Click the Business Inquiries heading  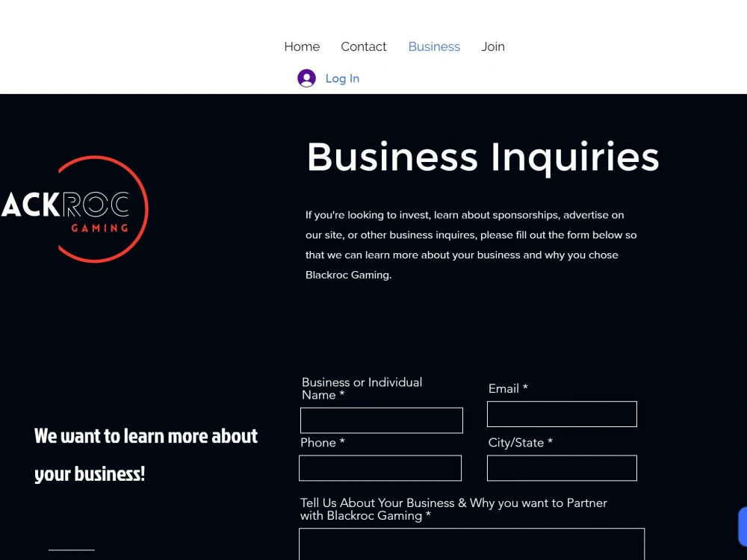pos(483,157)
